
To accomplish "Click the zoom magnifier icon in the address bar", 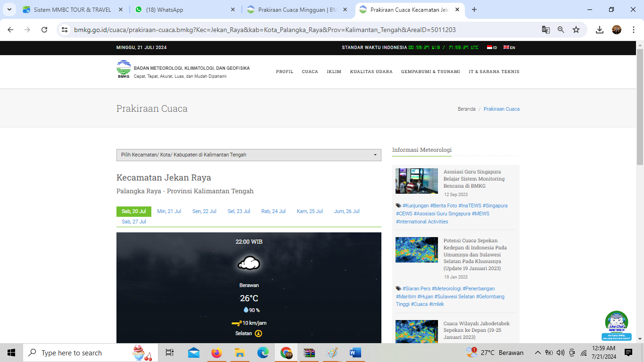I will 561,30.
